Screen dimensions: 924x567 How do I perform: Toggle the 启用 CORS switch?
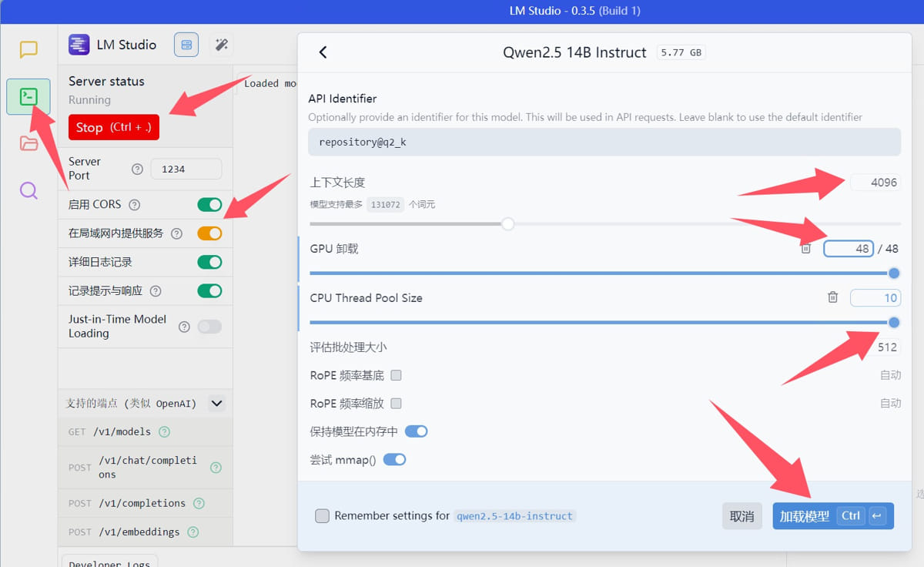[209, 205]
